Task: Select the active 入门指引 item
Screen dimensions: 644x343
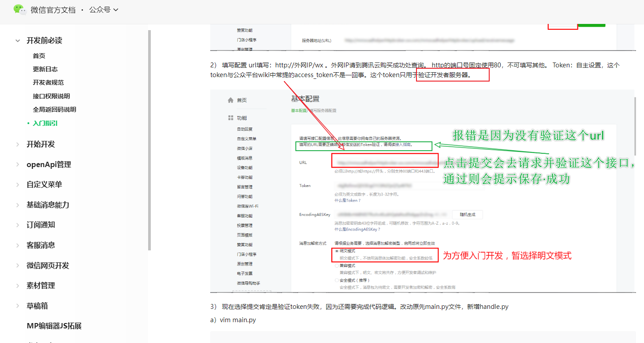Action: pyautogui.click(x=45, y=123)
